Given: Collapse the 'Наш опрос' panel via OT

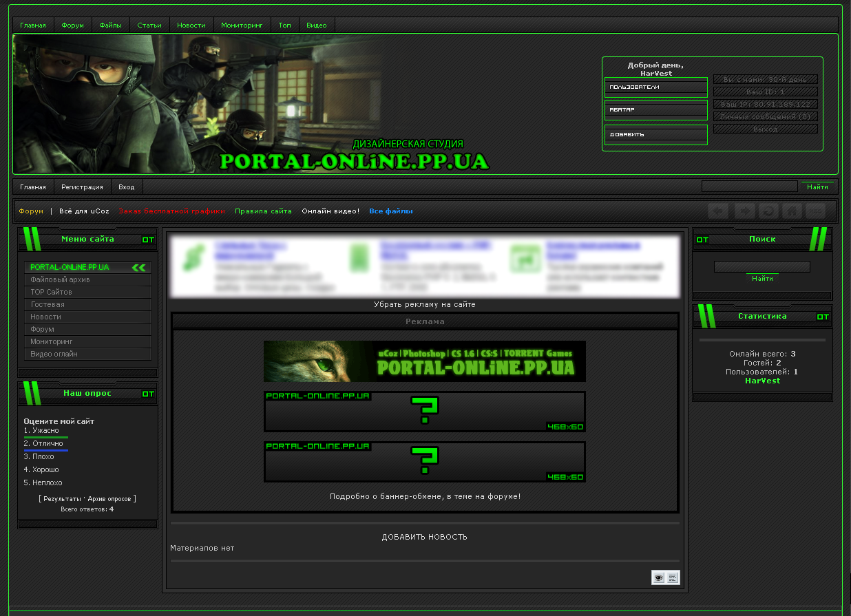Looking at the screenshot, I should [x=148, y=394].
